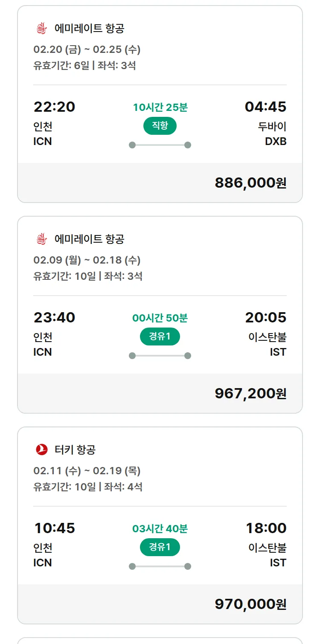Click the 02.11 (수) ~ 02.19 (목) date range
The height and width of the screenshot is (644, 320).
coord(87,471)
